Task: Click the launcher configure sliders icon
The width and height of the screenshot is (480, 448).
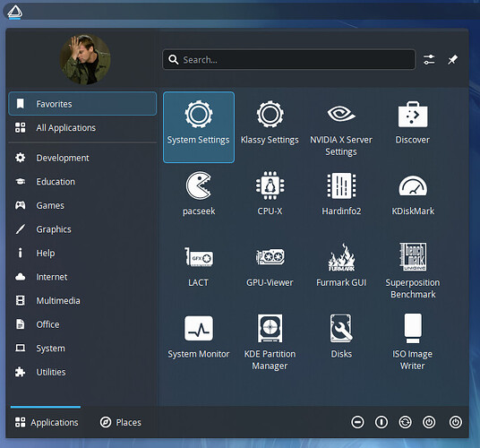Action: pos(429,59)
